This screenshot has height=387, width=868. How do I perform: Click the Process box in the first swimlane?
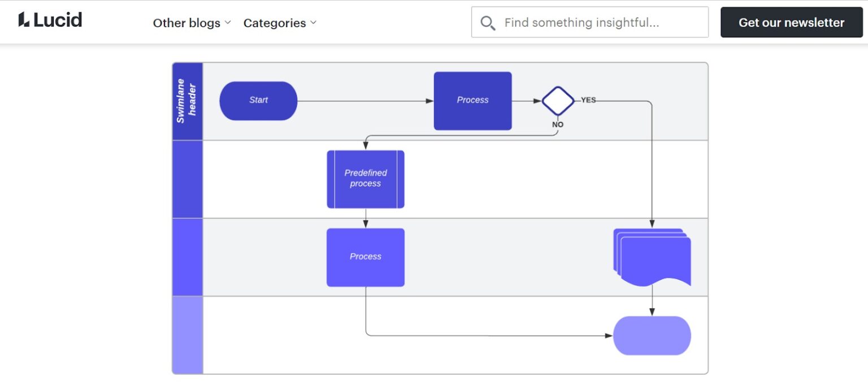click(x=472, y=101)
